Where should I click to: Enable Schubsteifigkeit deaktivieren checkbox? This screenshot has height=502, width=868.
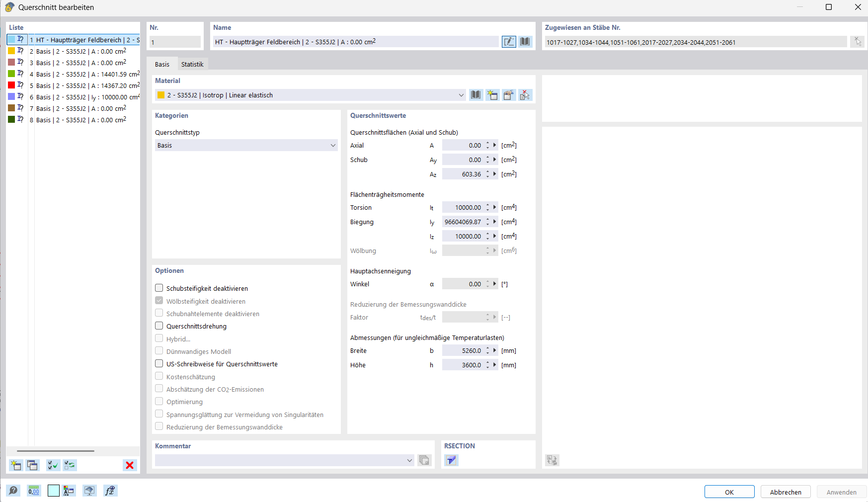point(159,288)
